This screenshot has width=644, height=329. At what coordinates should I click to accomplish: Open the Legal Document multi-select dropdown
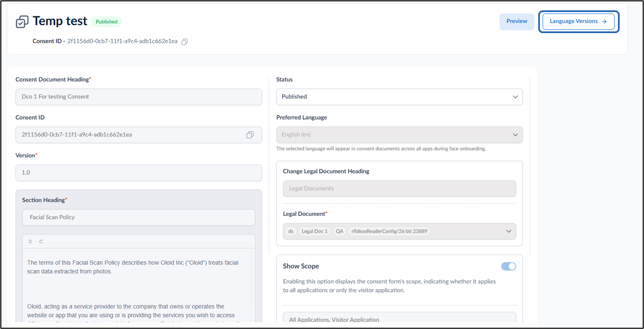(x=399, y=231)
